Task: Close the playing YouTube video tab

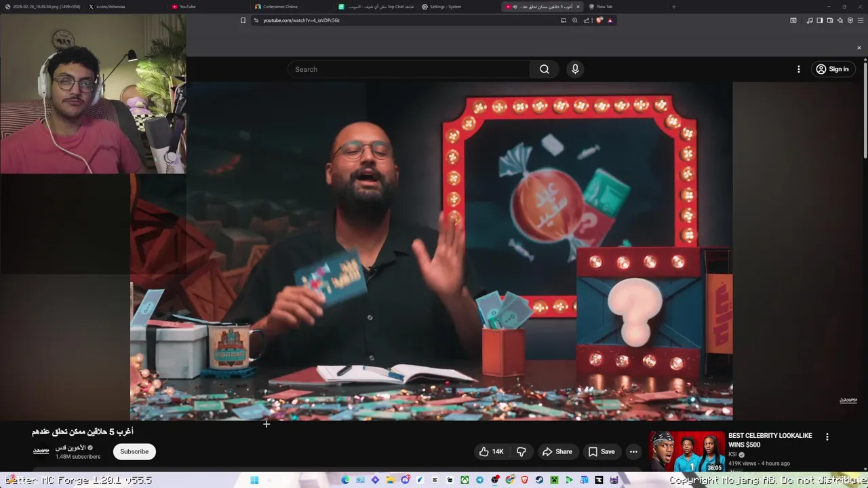Action: [x=578, y=7]
